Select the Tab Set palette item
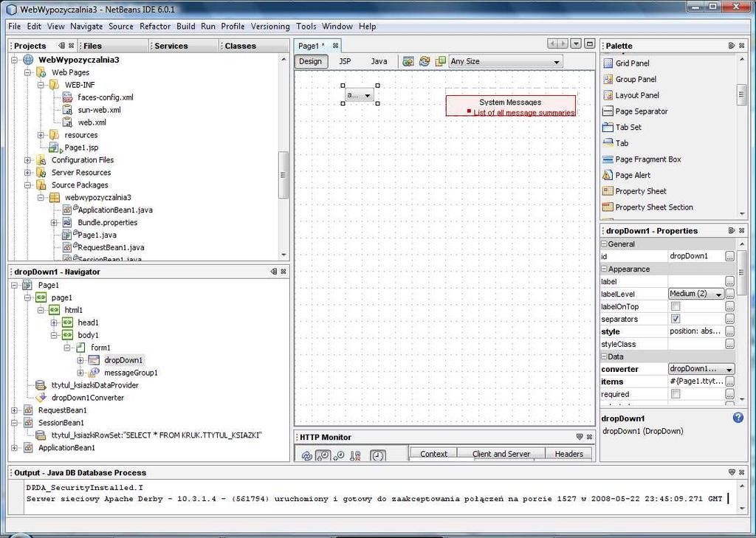 (x=622, y=127)
